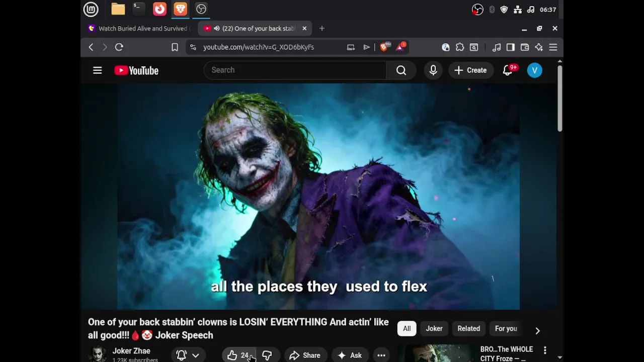
Task: Open the account avatar menu
Action: coord(534,70)
